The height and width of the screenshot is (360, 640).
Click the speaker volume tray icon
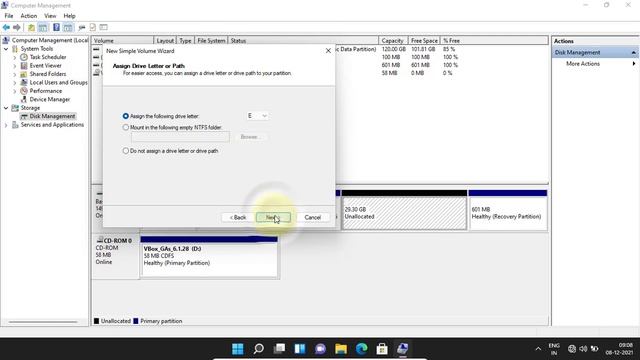(x=583, y=349)
